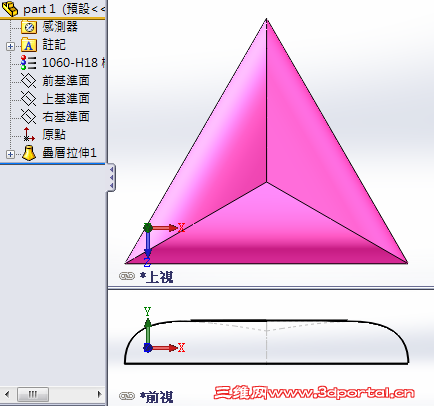Click the tree scrollbar right arrow
Viewport: 434px width, 406px height.
point(99,395)
